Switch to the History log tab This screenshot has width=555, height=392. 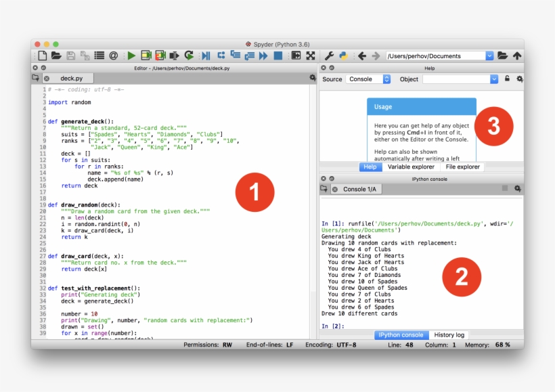click(450, 334)
